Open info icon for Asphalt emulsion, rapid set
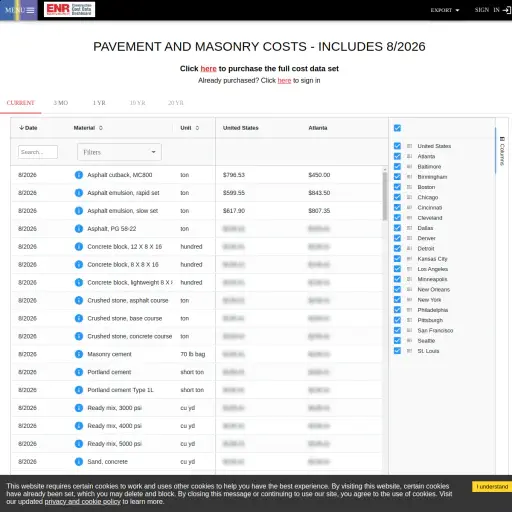The width and height of the screenshot is (512, 512). point(79,193)
